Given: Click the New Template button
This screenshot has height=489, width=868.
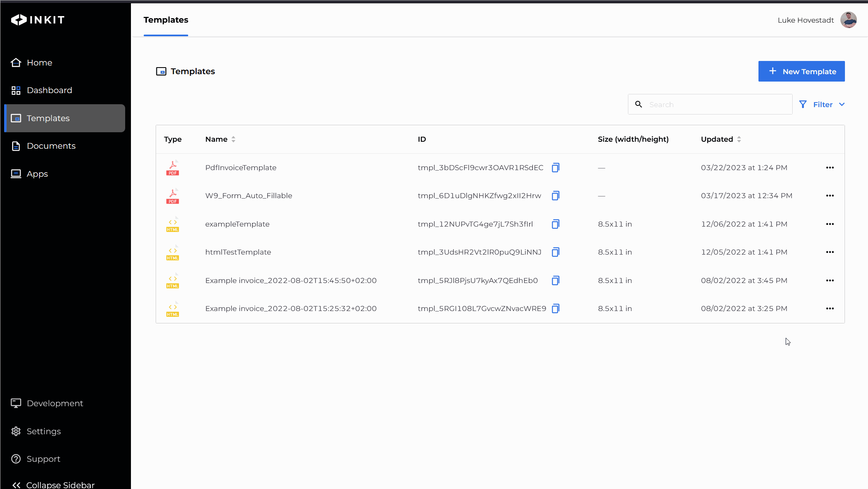Looking at the screenshot, I should pos(801,71).
